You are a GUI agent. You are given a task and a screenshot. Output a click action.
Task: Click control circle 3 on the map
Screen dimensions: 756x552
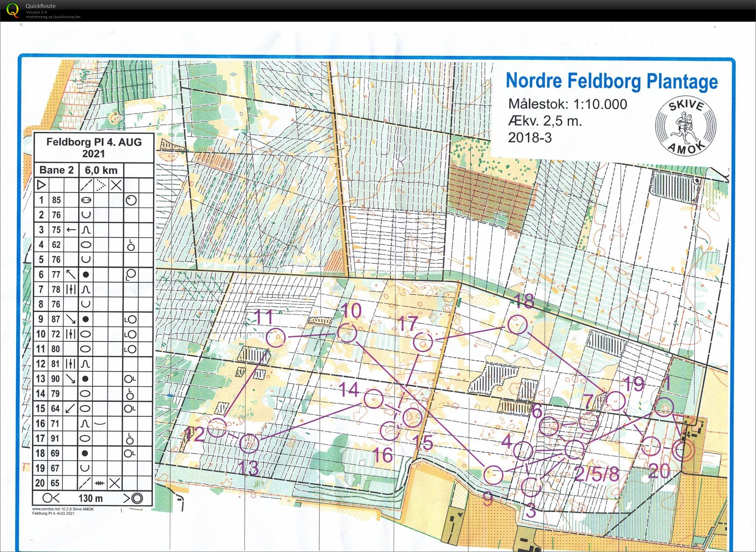pyautogui.click(x=530, y=487)
